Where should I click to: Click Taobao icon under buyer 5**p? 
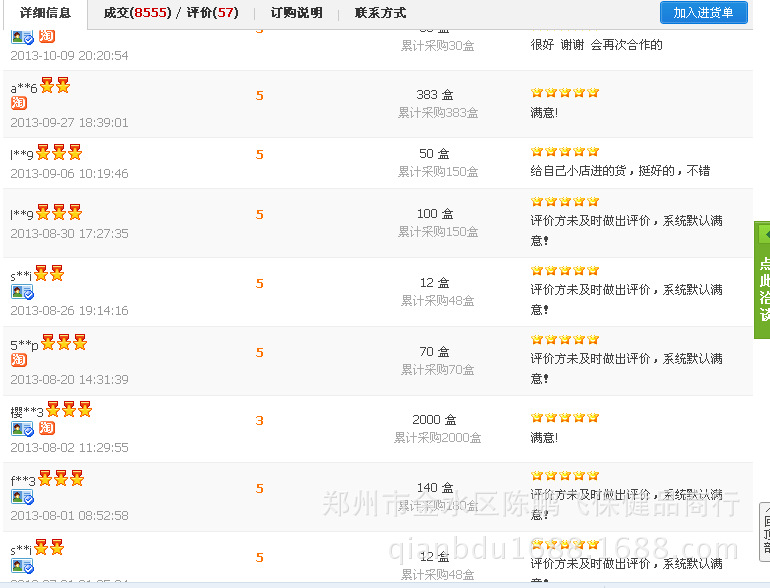click(x=19, y=360)
